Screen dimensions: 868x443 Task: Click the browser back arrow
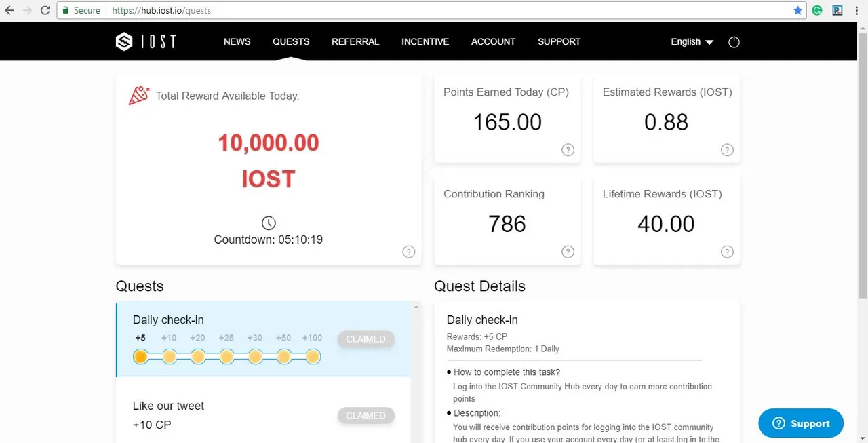click(9, 11)
